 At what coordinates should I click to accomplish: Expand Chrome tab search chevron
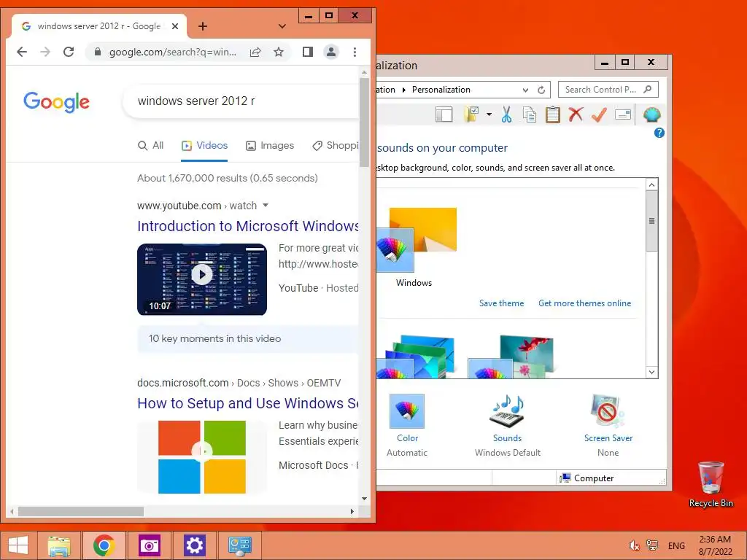(282, 26)
